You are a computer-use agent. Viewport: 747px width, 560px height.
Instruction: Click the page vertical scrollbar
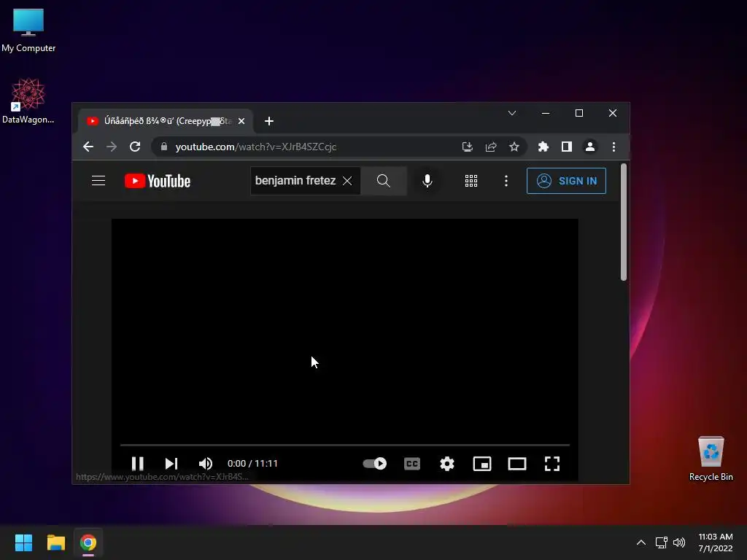pyautogui.click(x=624, y=222)
